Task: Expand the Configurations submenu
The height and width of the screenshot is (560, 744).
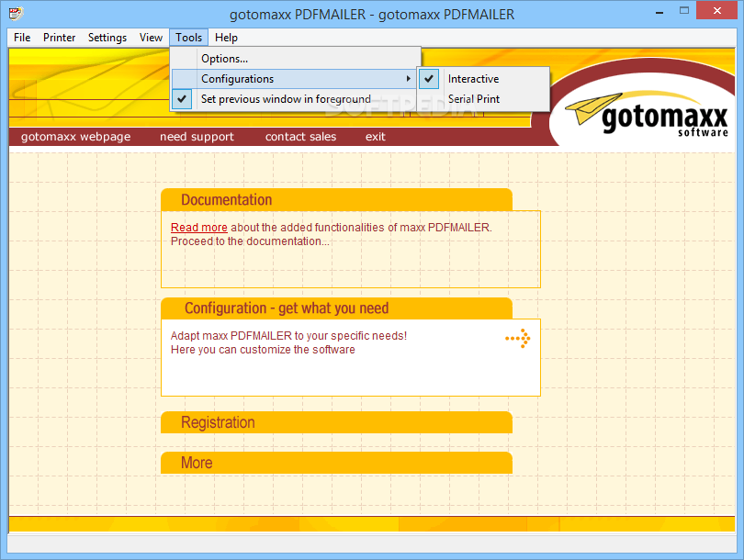Action: (294, 79)
